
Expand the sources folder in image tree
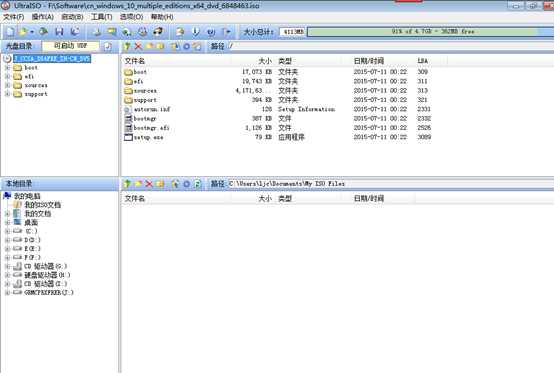click(7, 85)
